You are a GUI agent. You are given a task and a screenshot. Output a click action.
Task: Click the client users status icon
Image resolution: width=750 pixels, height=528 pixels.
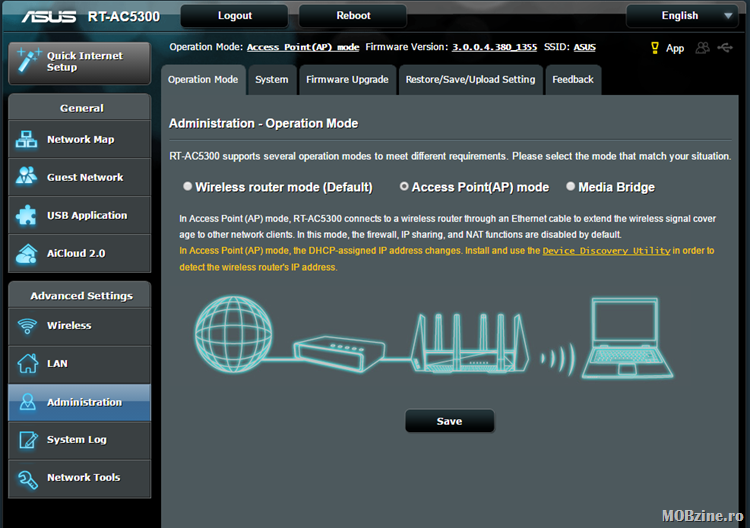click(x=702, y=47)
